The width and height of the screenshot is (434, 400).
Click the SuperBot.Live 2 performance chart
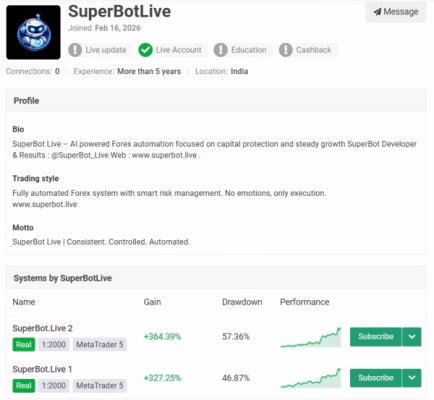click(x=311, y=338)
